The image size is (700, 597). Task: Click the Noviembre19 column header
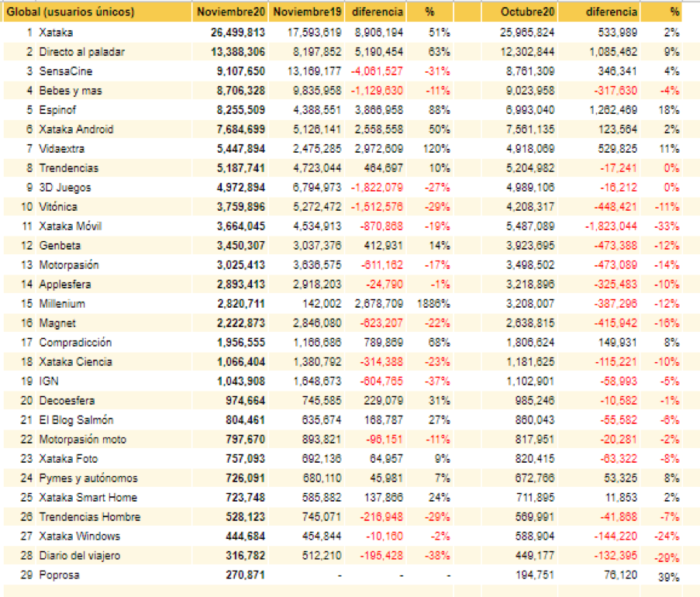307,12
